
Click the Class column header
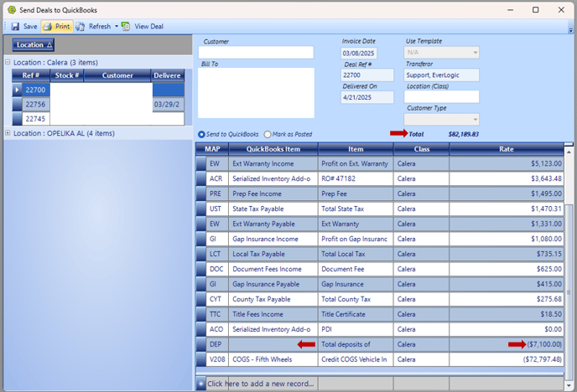click(x=421, y=149)
